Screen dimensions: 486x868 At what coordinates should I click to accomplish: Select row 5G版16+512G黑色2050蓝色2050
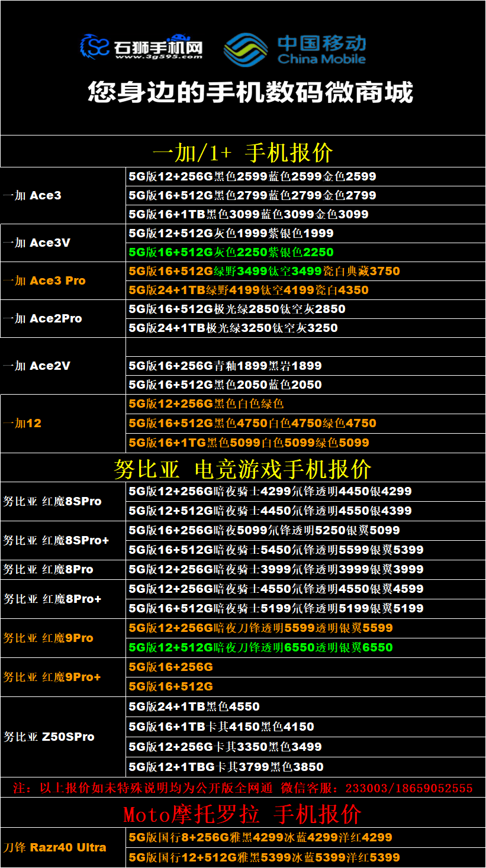[305, 385]
